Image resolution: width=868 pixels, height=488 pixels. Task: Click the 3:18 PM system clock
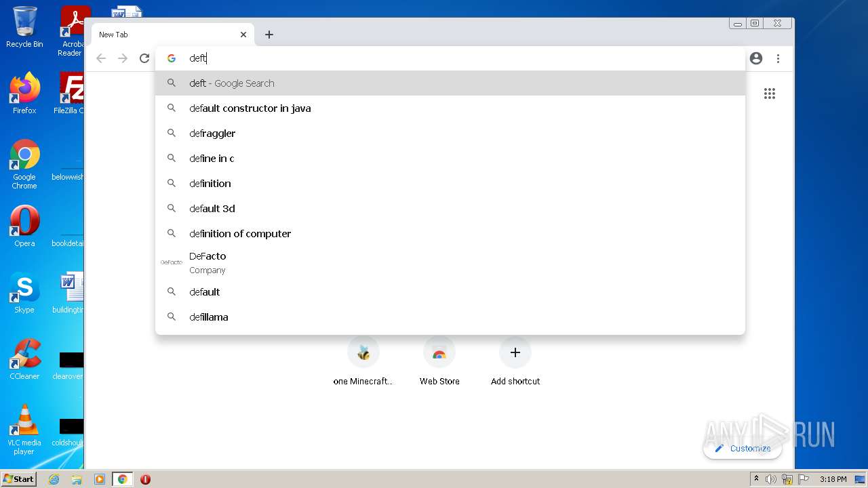pos(833,479)
